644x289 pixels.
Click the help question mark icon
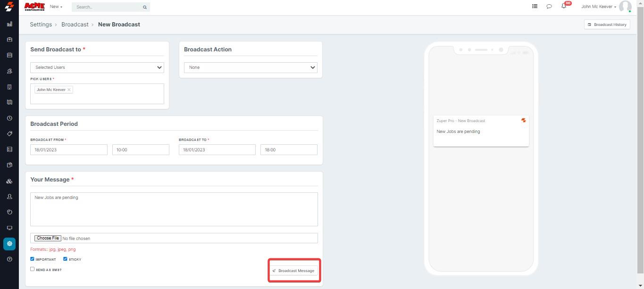point(9,259)
